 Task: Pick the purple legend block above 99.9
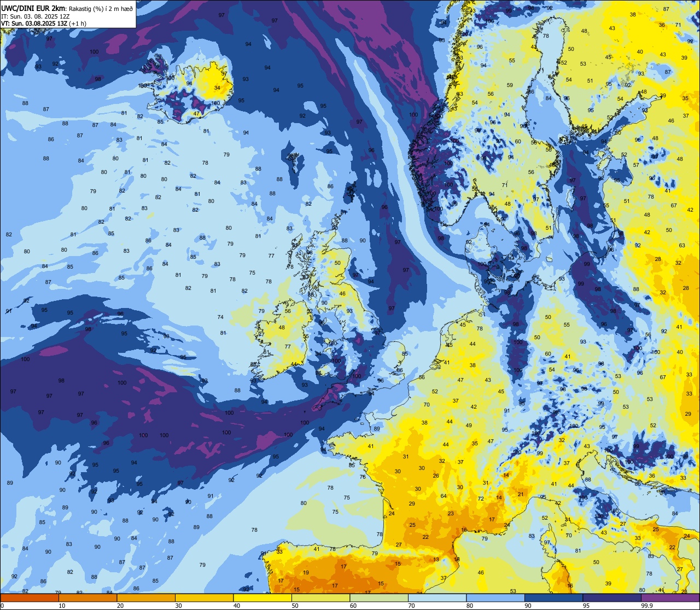670,598
